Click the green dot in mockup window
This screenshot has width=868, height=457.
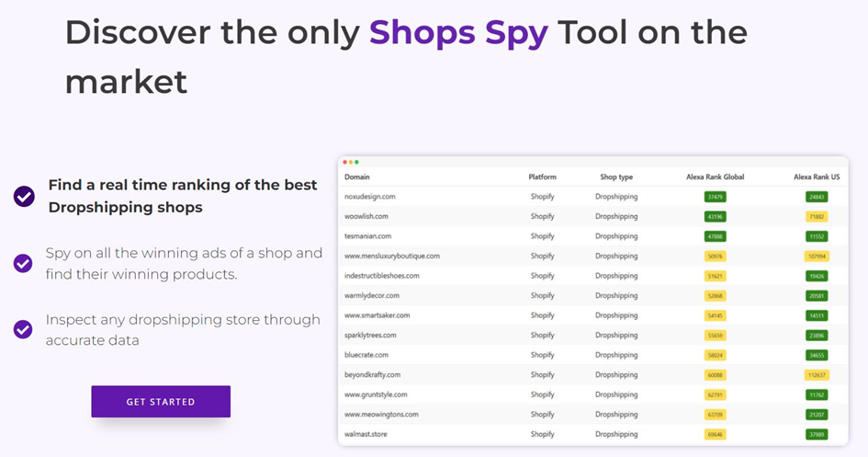point(356,163)
